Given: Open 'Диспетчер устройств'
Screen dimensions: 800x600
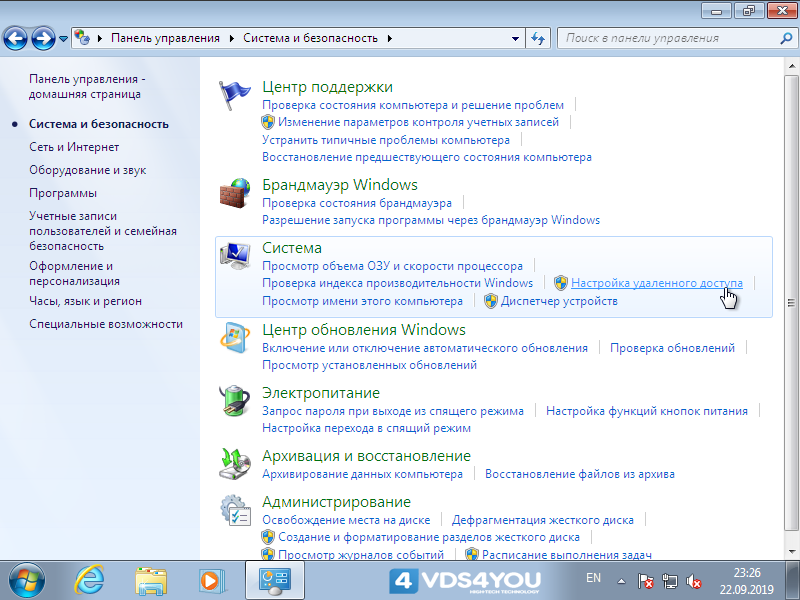Looking at the screenshot, I should [x=559, y=301].
